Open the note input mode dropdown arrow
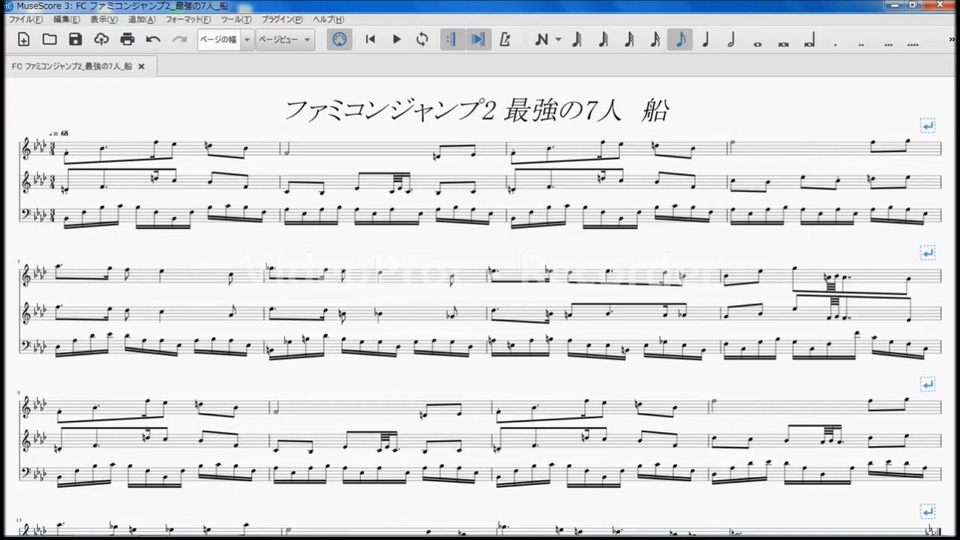The height and width of the screenshot is (540, 960). tap(558, 40)
